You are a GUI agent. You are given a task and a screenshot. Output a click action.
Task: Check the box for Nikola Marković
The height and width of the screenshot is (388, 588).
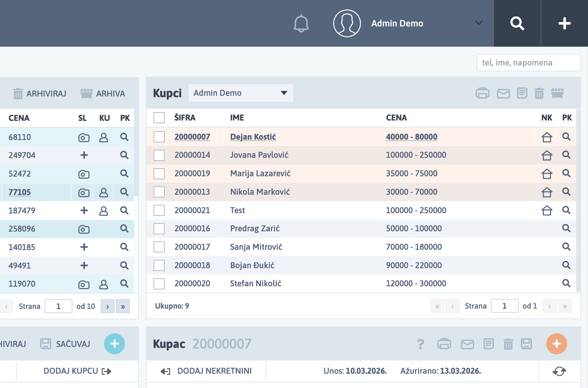pyautogui.click(x=159, y=192)
